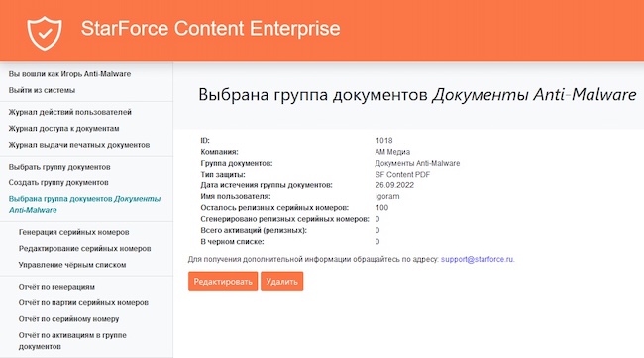Click label Сгенерировано релизных серийных номеров:

click(x=284, y=219)
